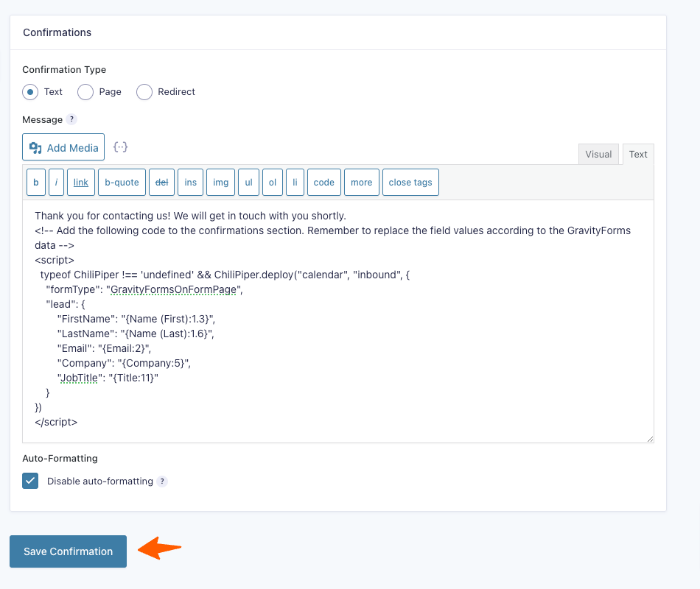Screen dimensions: 700x589
Task: Select the Text confirmation type radio
Action: (30, 92)
